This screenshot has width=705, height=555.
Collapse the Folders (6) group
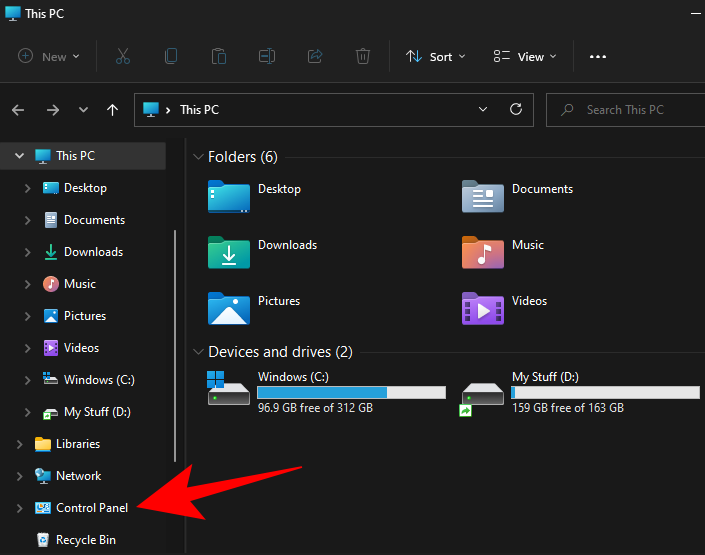coord(198,157)
